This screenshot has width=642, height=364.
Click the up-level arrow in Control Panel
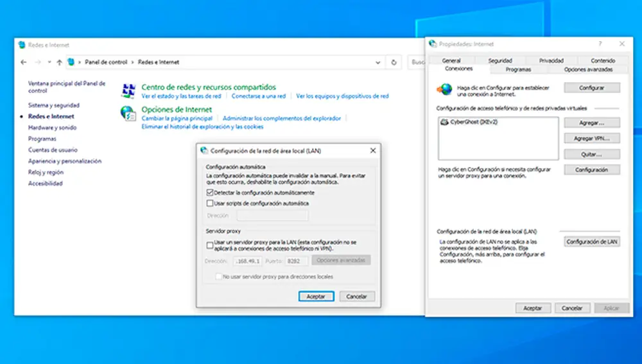[x=59, y=62]
